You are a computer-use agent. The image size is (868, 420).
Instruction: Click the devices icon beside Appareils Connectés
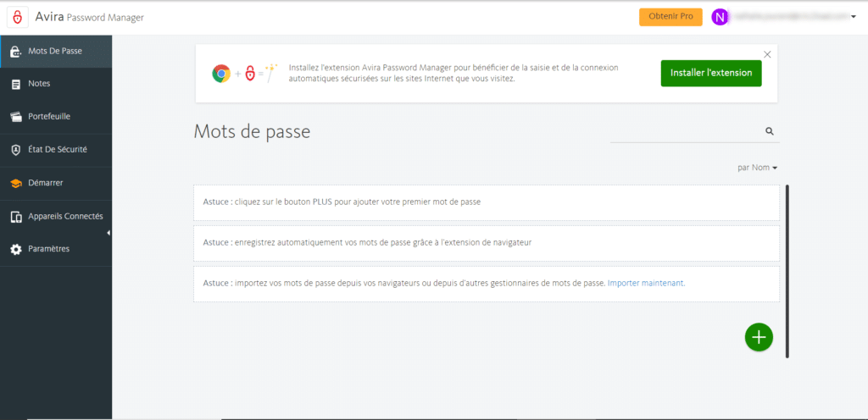[16, 217]
